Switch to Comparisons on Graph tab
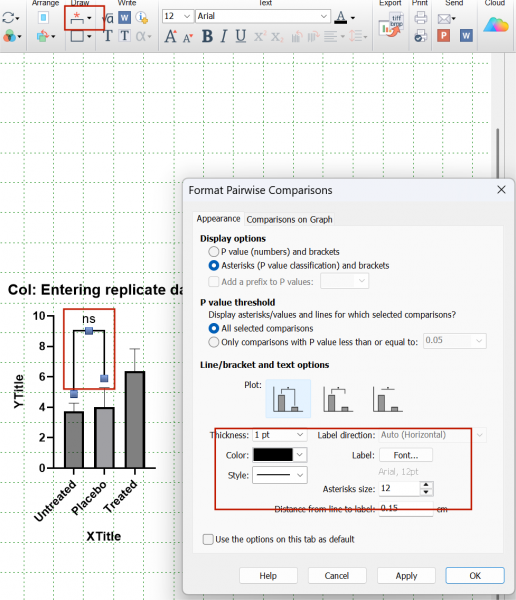This screenshot has height=600, width=516. 289,219
